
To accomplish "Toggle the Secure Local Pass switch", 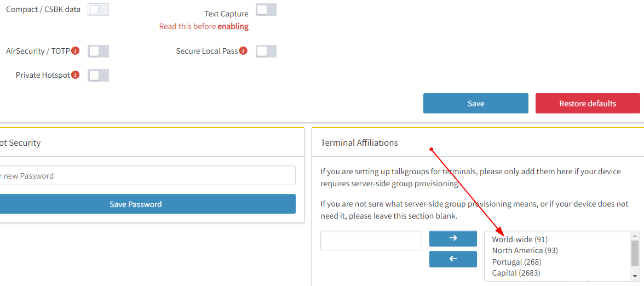I will (266, 51).
